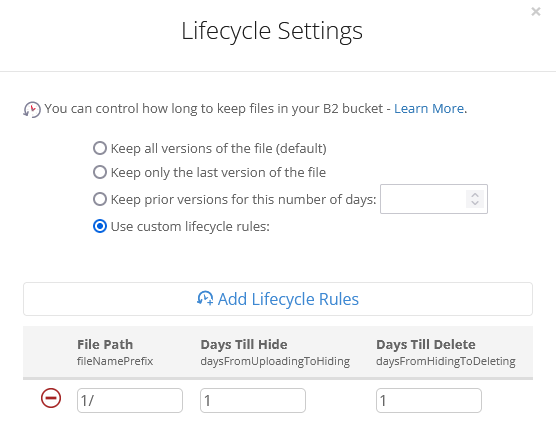This screenshot has height=425, width=556.
Task: Click the Lifecycle Settings title
Action: pos(272,31)
